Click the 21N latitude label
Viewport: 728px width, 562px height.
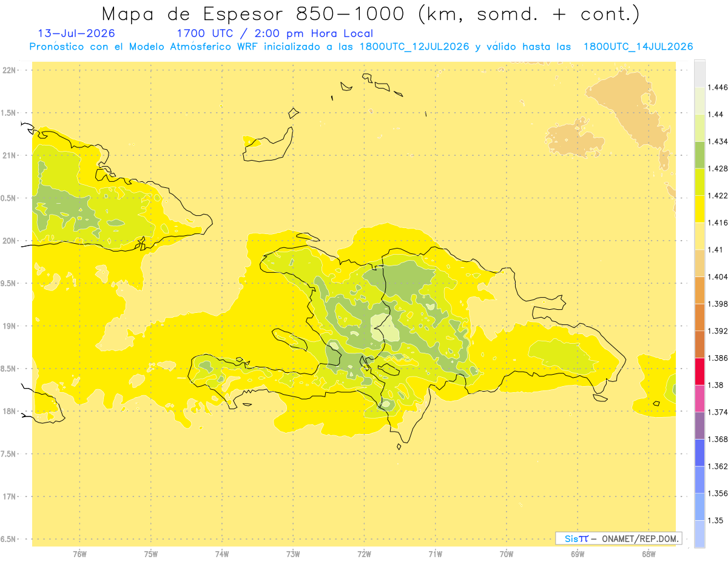(10, 156)
